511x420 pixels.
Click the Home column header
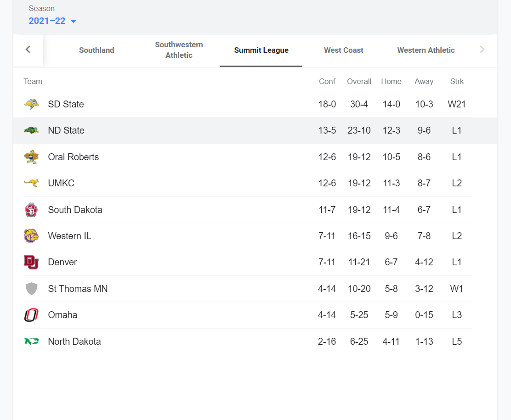391,81
